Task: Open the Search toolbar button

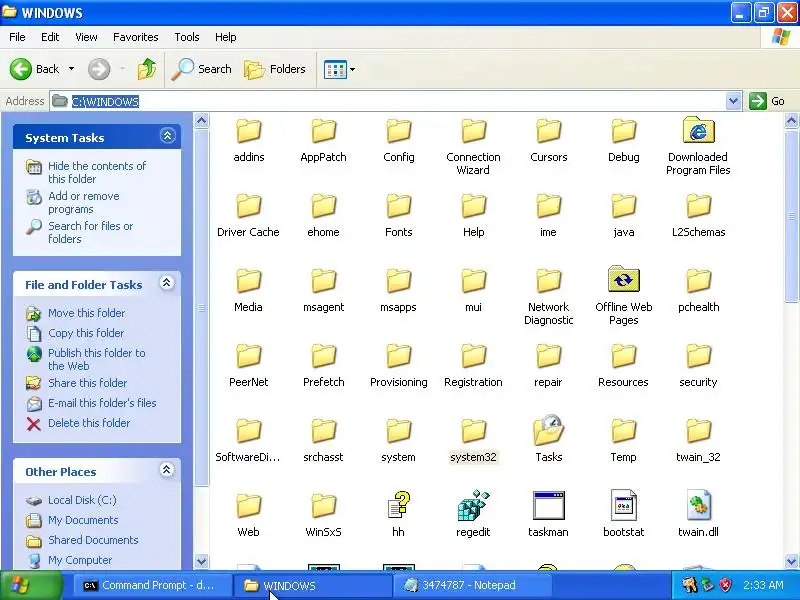Action: [x=201, y=69]
